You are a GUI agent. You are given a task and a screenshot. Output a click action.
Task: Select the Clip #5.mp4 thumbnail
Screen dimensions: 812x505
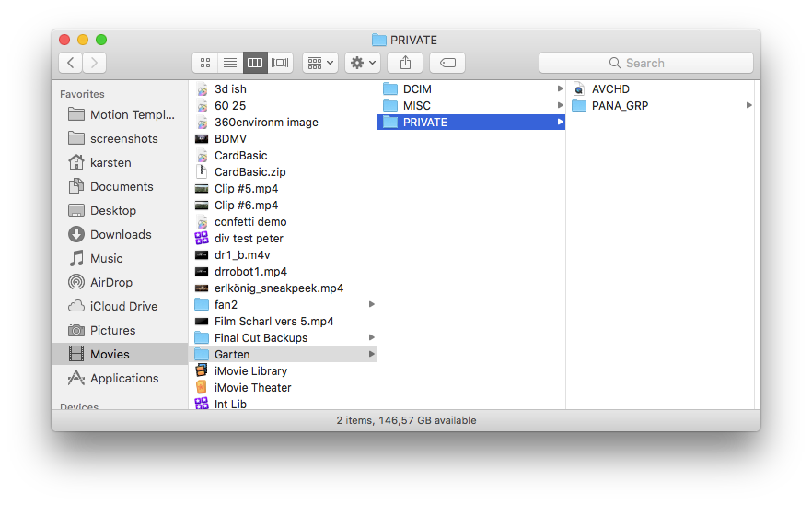click(202, 189)
